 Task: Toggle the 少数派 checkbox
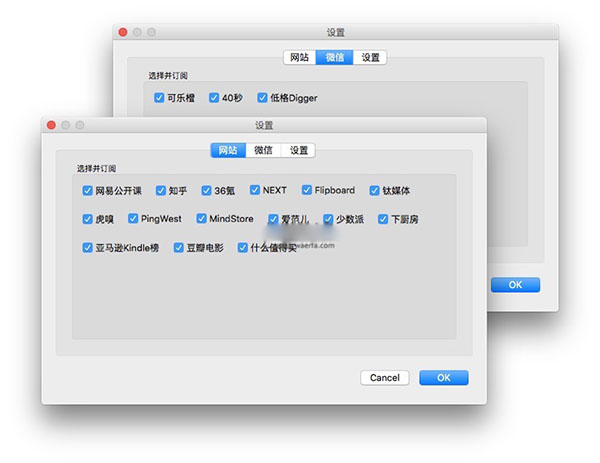pyautogui.click(x=328, y=219)
